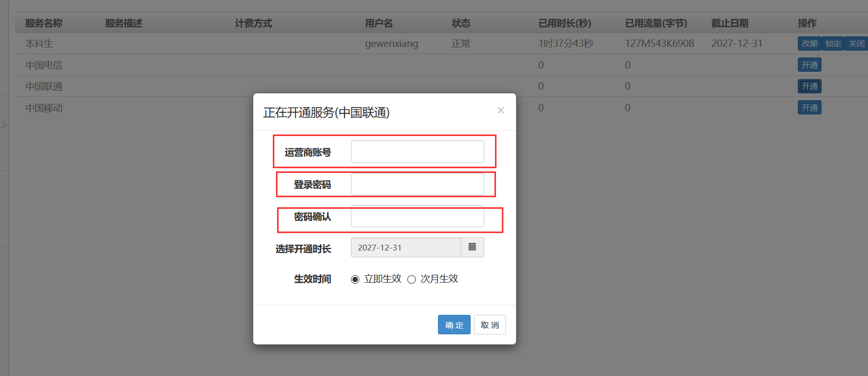Click the 服务描述 column header

click(x=124, y=23)
